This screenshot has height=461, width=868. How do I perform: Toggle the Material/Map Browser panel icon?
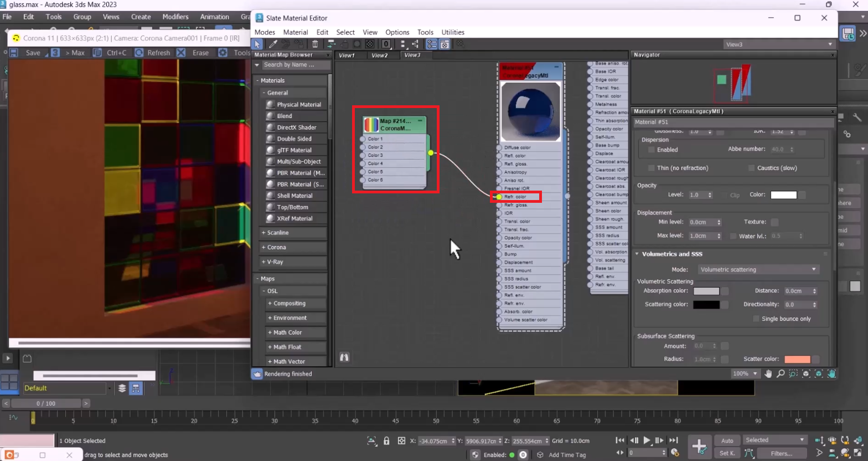coord(432,44)
